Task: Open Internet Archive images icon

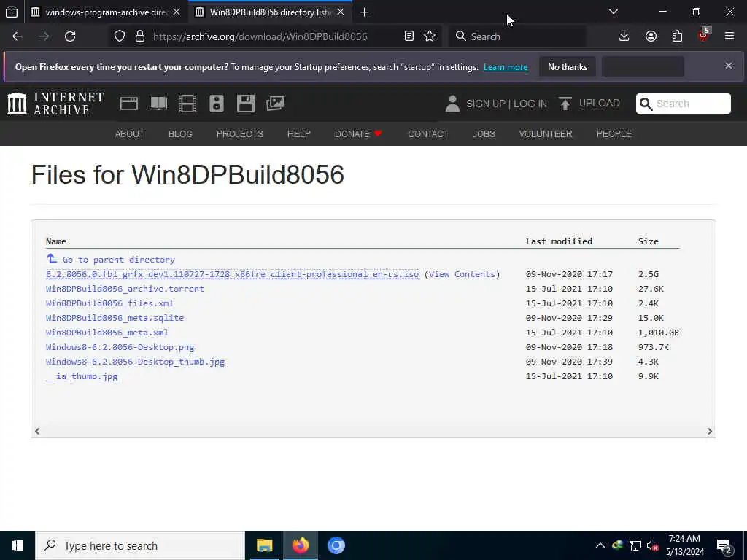Action: (275, 104)
